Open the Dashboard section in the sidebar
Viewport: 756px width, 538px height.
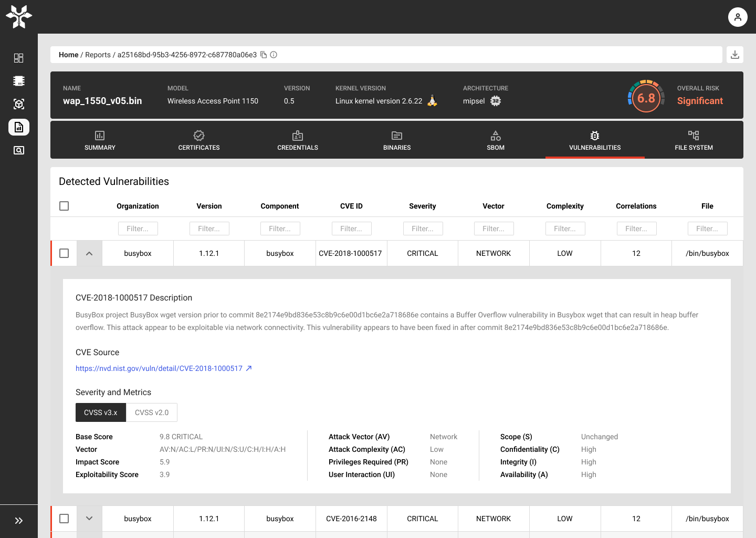click(19, 58)
